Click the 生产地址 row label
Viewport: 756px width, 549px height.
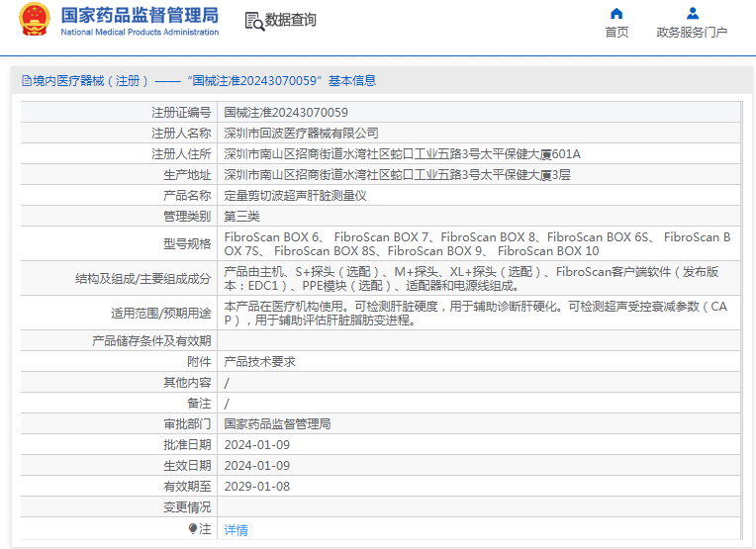click(x=187, y=174)
